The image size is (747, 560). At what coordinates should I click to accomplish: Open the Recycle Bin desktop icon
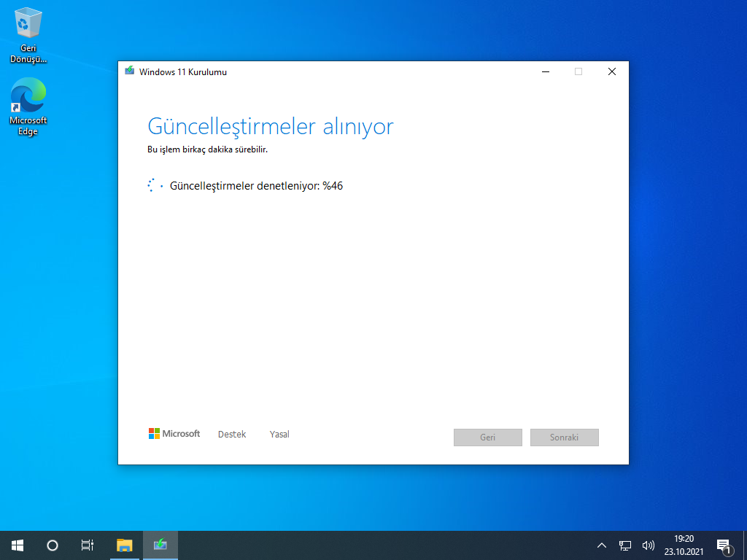click(28, 35)
